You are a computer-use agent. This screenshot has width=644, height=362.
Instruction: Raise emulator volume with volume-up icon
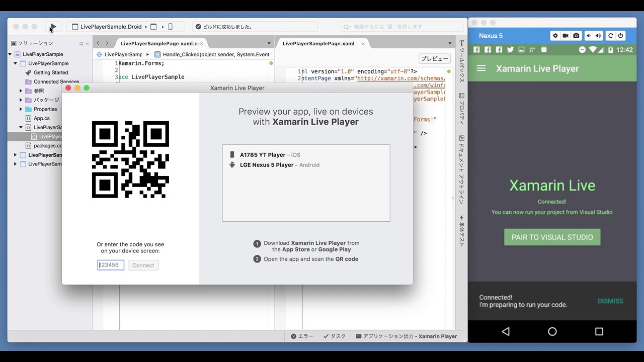coord(598,36)
